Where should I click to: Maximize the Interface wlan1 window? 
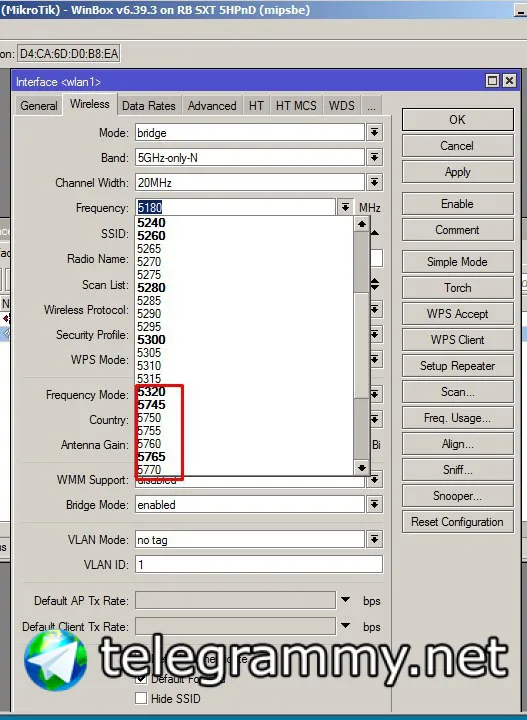point(492,81)
